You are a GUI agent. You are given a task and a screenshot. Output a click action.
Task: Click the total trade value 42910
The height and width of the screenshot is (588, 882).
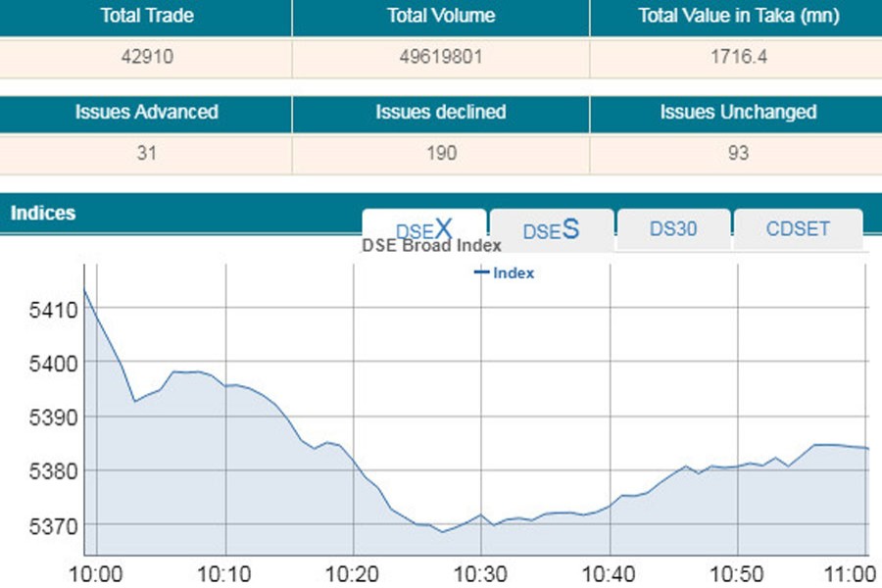146,57
